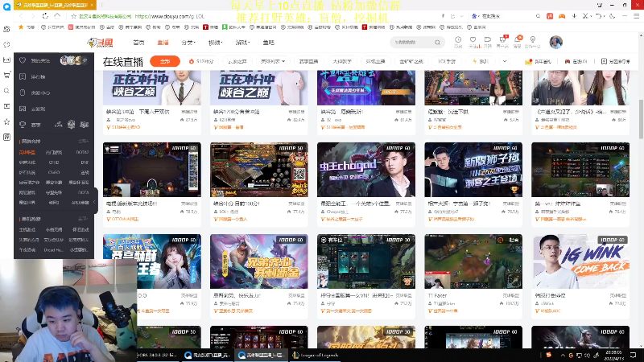Open the IG WINK come back stream thumbnail
Screen dimensions: 644x362
[x=580, y=262]
